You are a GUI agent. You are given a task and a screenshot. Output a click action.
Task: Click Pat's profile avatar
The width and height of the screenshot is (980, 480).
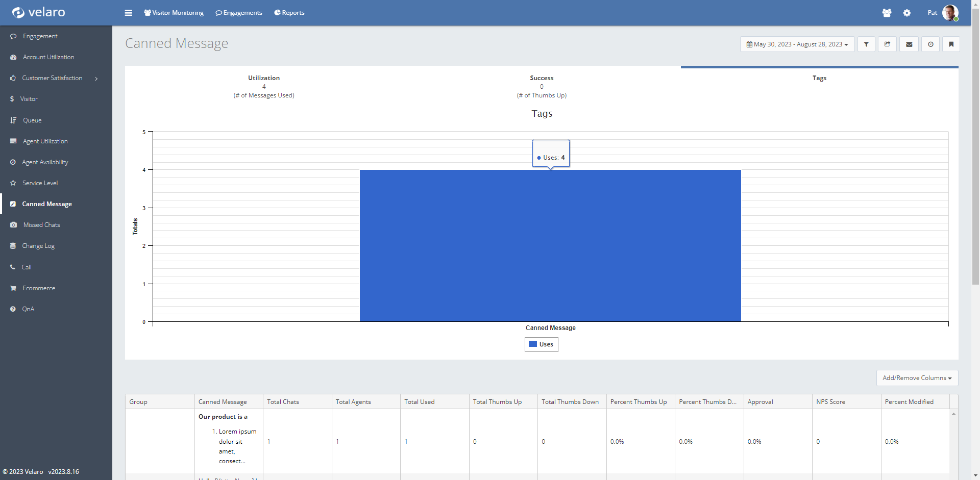(949, 13)
